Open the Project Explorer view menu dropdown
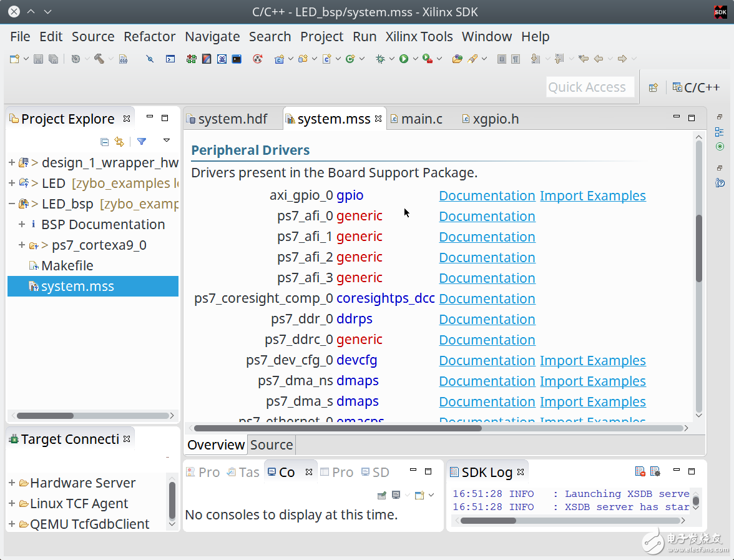 166,141
